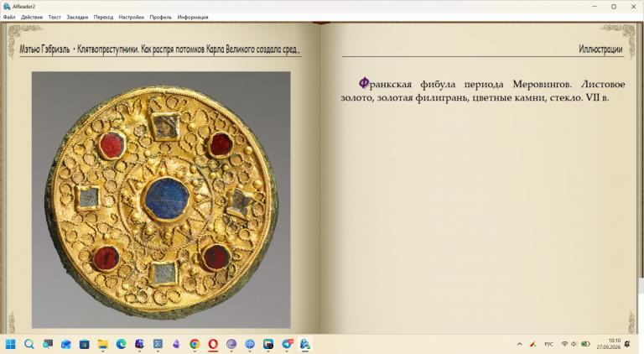The image size is (644, 354).
Task: Maximize the AlReader2 window
Action: point(614,7)
